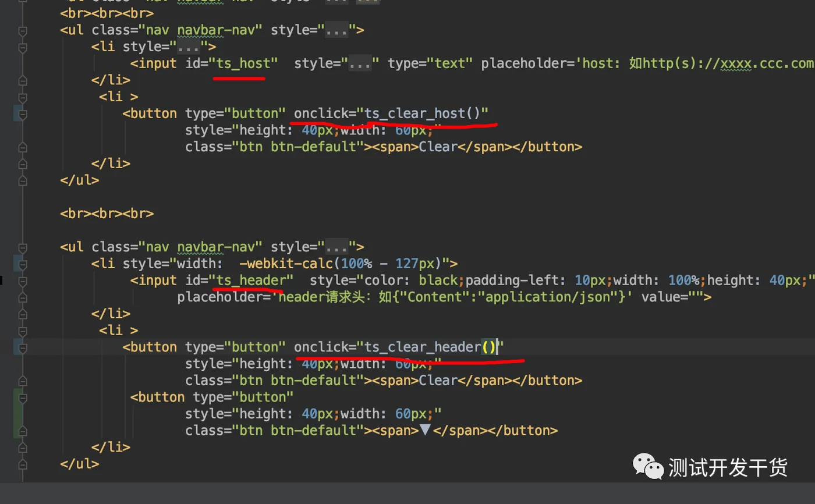Click fold end marker at </li> after ts_host input
The image size is (815, 504).
coord(23,80)
